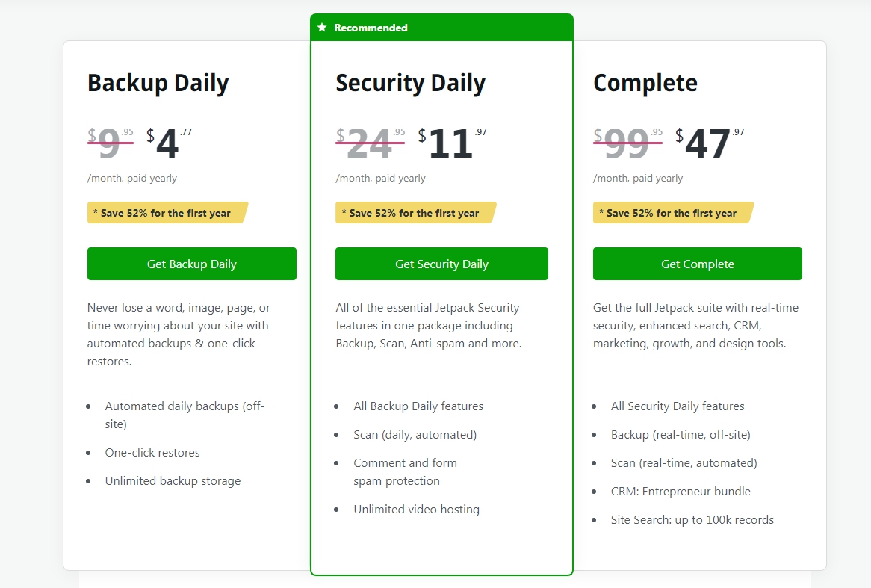Select the Security Daily plan title

click(410, 83)
